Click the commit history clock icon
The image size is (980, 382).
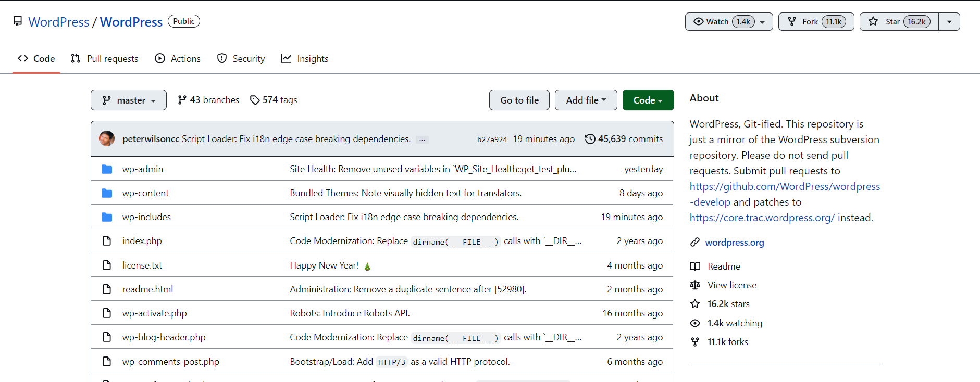[x=590, y=139]
